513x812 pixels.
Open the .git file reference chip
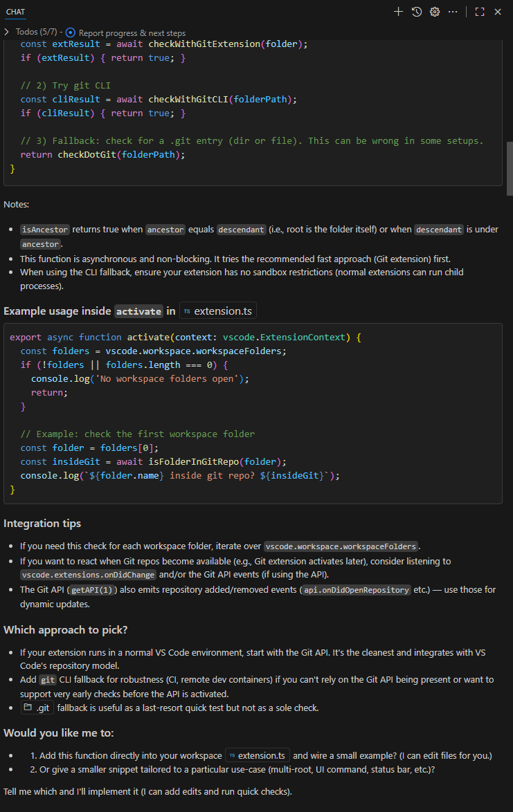click(42, 708)
